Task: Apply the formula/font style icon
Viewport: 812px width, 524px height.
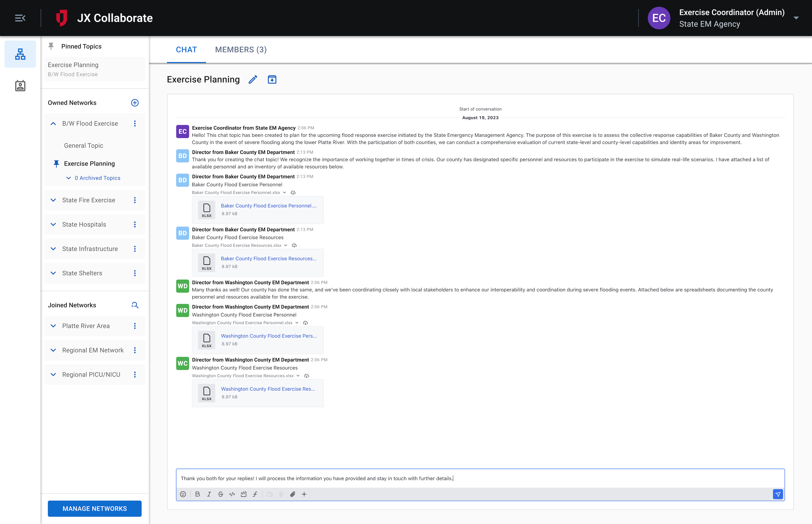Action: tap(255, 494)
